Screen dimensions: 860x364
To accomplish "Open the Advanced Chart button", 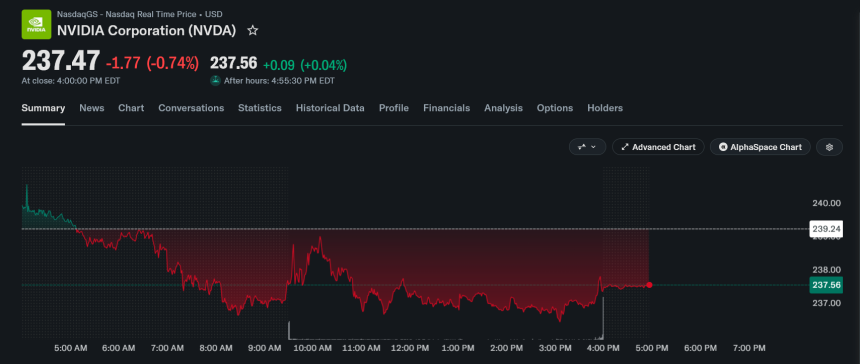I will point(658,147).
